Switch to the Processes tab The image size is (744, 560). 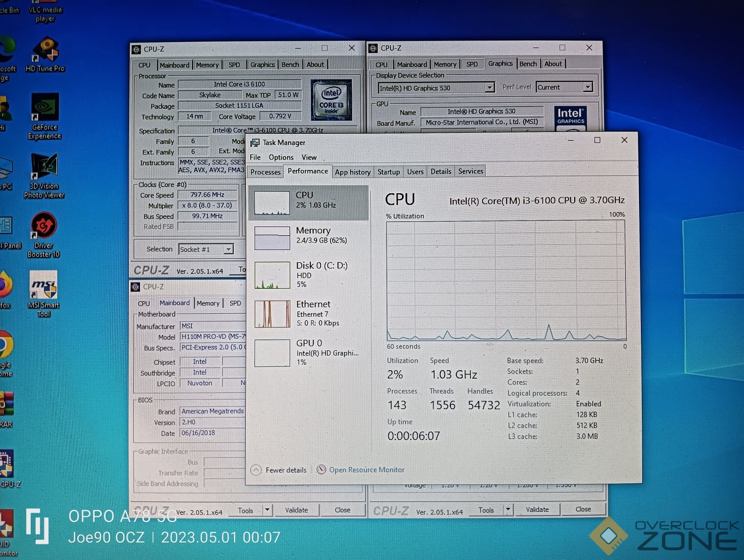point(265,172)
